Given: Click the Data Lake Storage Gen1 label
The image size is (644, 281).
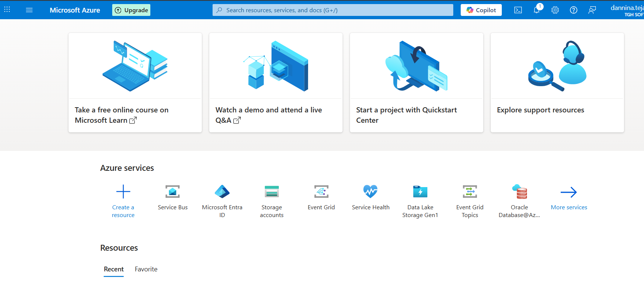Looking at the screenshot, I should [x=420, y=211].
